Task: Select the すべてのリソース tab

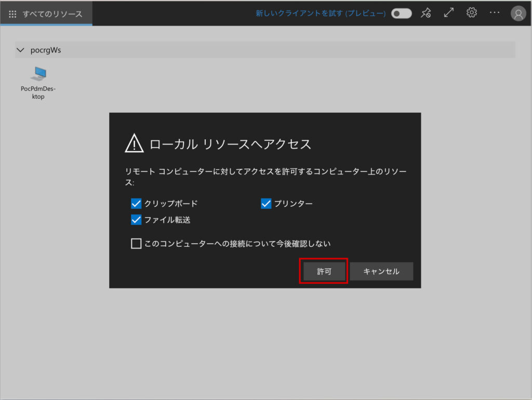Action: pyautogui.click(x=46, y=14)
